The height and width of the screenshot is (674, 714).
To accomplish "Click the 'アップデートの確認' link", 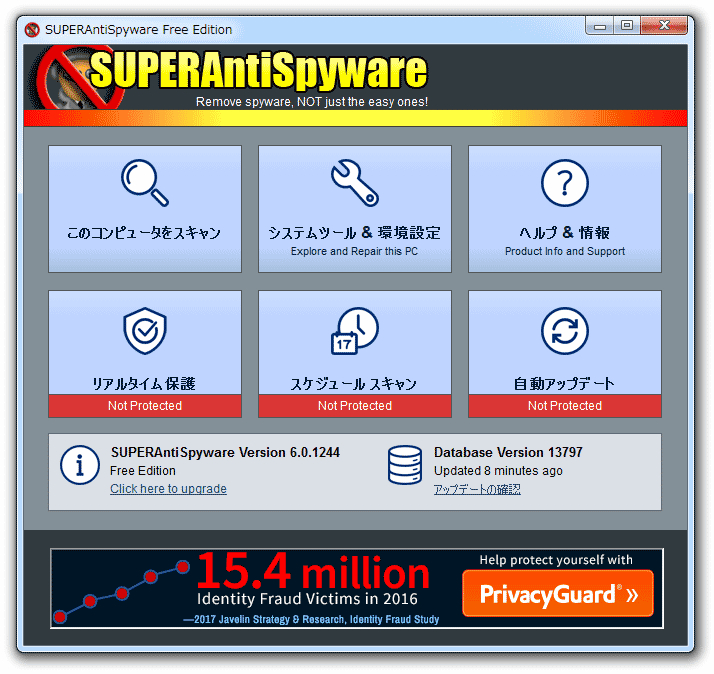I will click(x=477, y=489).
